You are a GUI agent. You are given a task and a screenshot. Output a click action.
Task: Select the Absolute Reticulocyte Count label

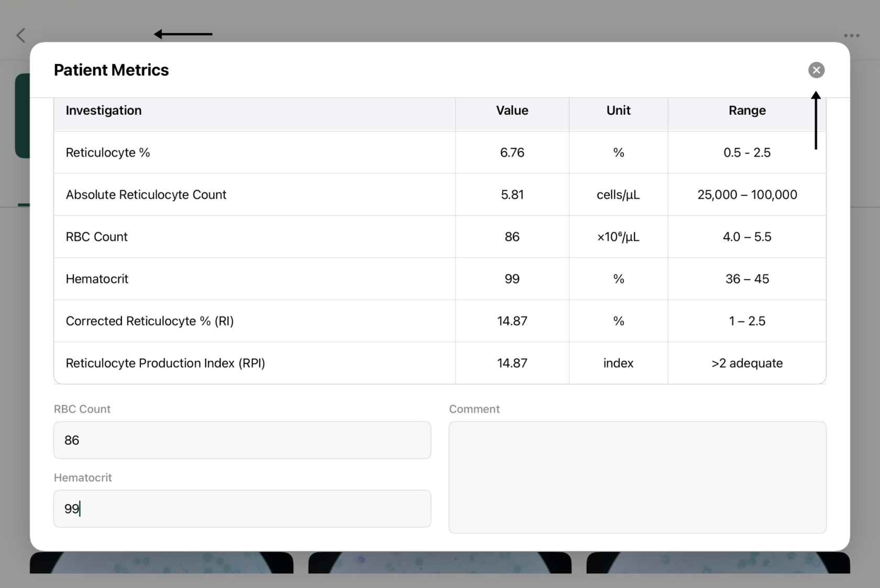[146, 195]
